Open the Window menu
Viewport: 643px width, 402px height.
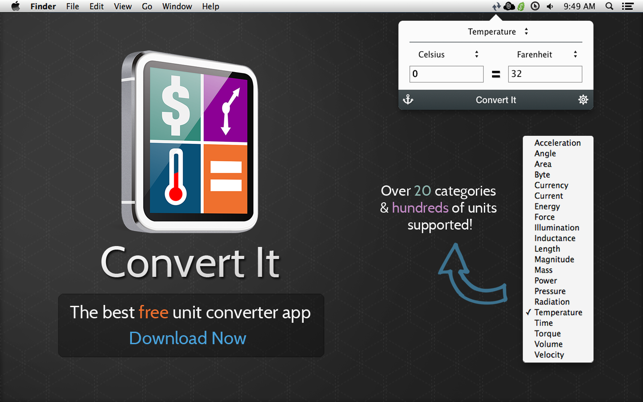[177, 7]
